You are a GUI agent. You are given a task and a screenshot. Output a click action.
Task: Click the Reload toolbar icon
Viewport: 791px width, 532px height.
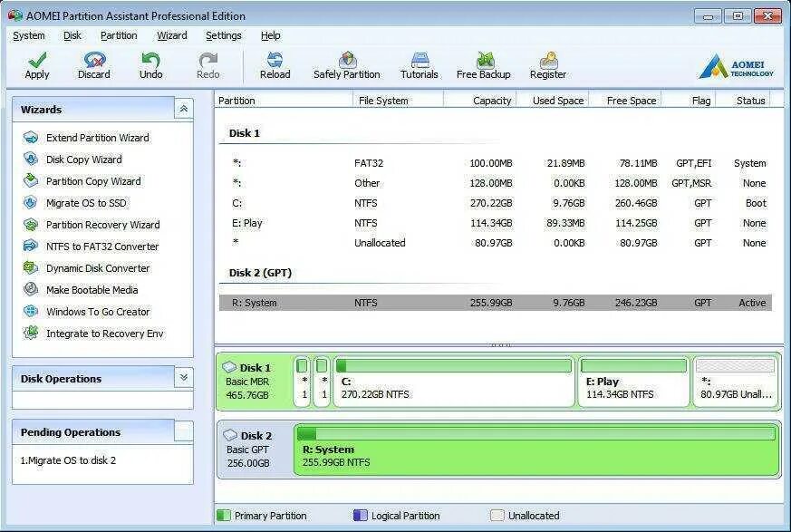click(x=275, y=60)
